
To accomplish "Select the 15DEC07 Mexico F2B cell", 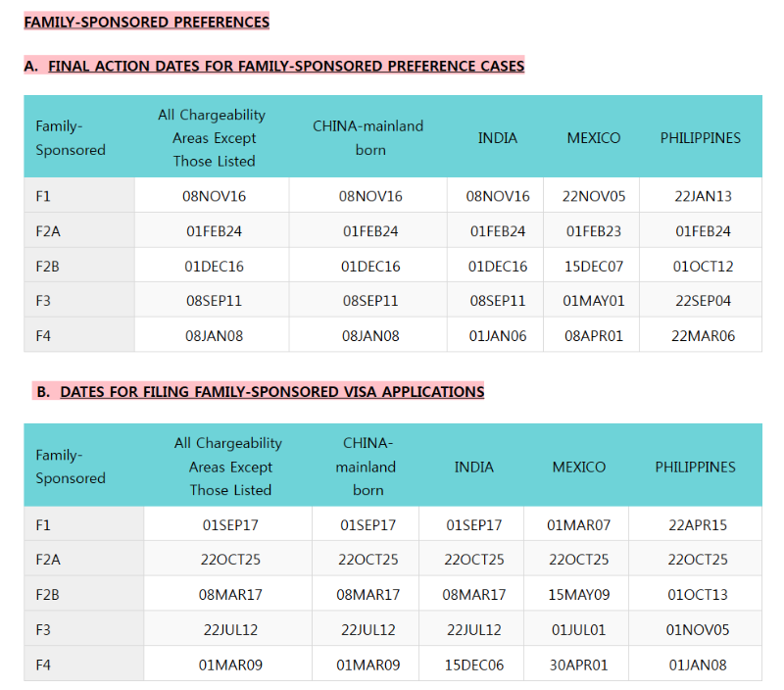I will tap(594, 266).
